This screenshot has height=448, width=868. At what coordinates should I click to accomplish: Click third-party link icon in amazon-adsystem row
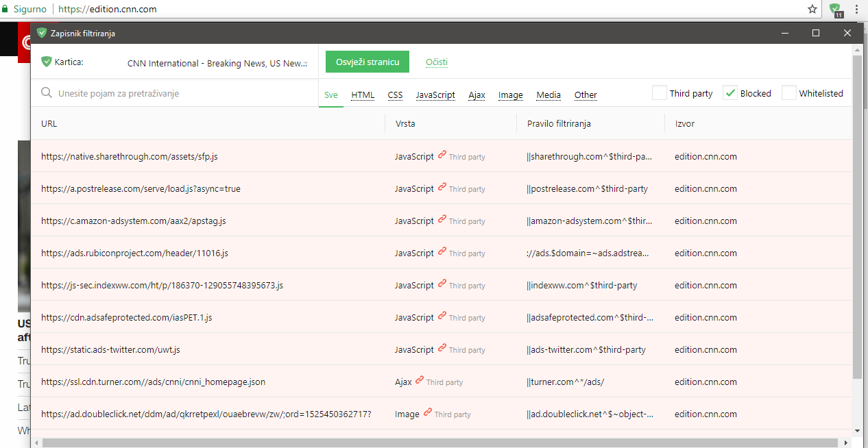pos(442,220)
